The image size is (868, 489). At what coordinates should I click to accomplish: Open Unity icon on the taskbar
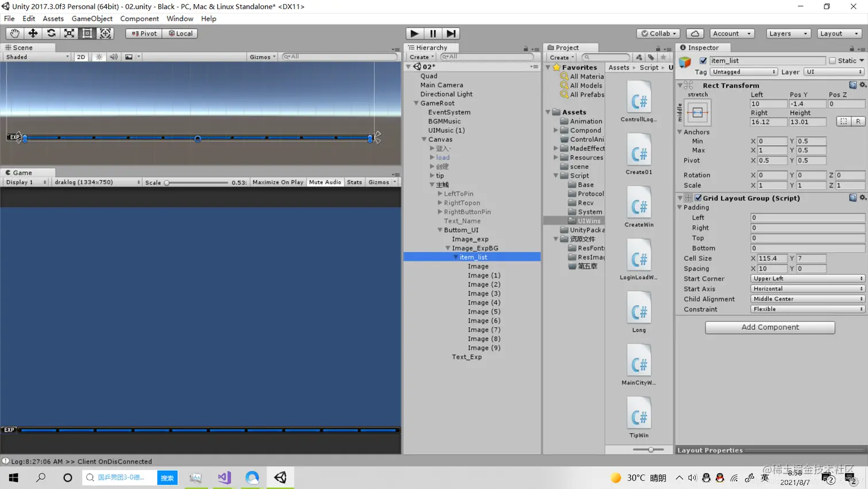click(280, 478)
